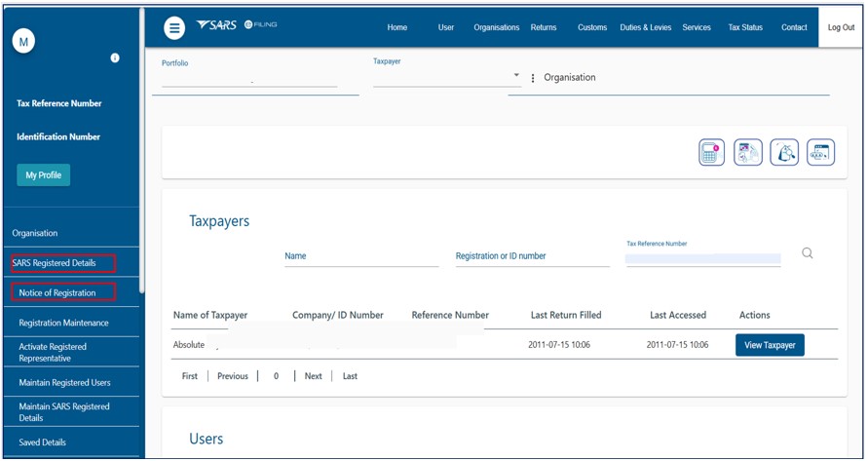
Task: Click the second quick-link icon tile
Action: point(748,152)
